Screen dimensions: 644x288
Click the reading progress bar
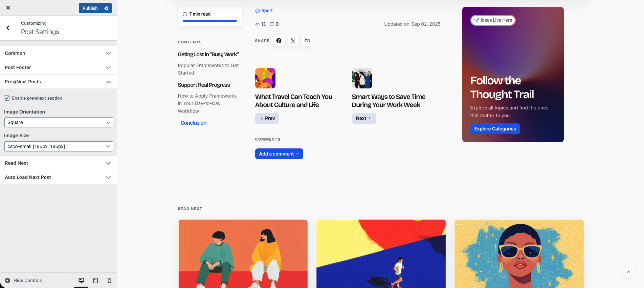click(209, 21)
